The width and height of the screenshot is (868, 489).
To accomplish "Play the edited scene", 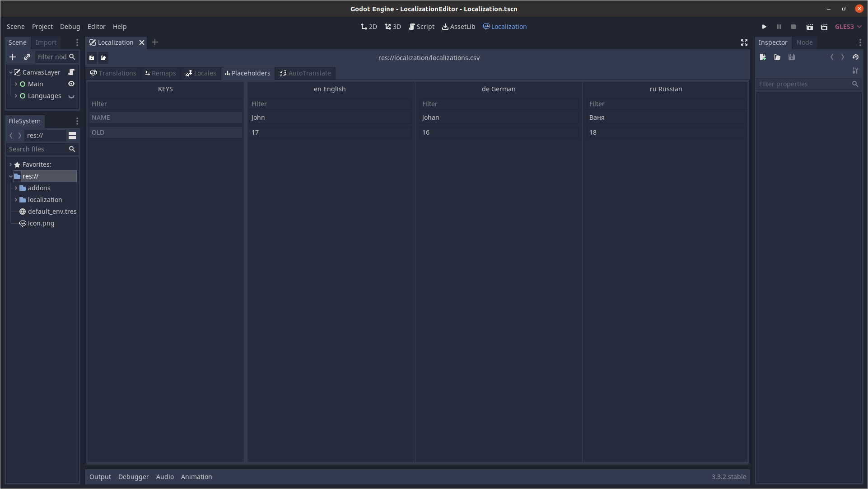I will click(810, 27).
